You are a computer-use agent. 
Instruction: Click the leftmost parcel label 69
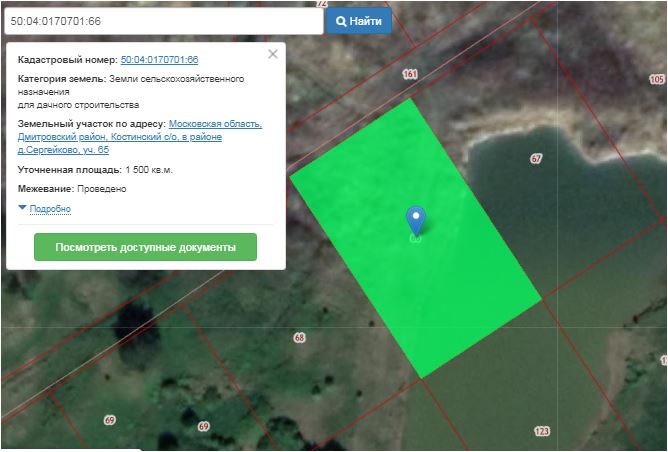(110, 419)
